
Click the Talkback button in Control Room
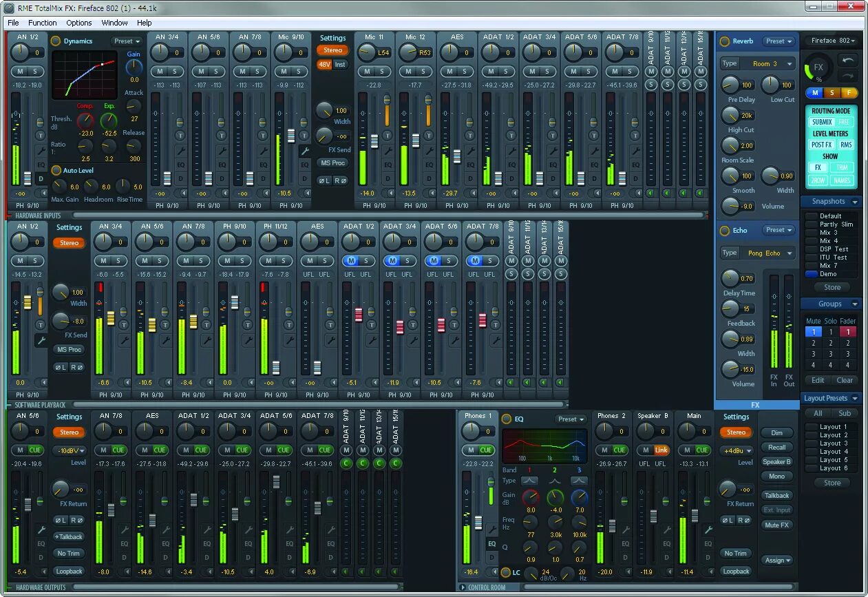[x=776, y=496]
